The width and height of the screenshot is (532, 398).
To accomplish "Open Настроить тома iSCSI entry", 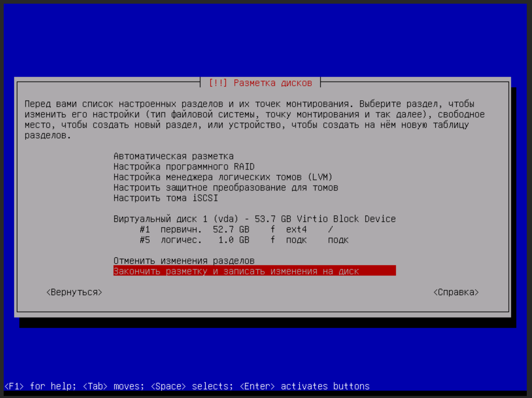I will 165,198.
